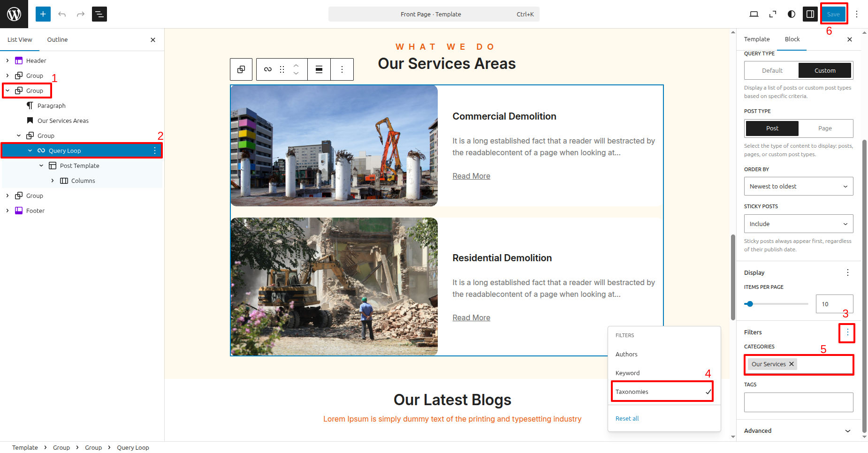Open the Styles half-circle icon
868x453 pixels.
coord(792,14)
